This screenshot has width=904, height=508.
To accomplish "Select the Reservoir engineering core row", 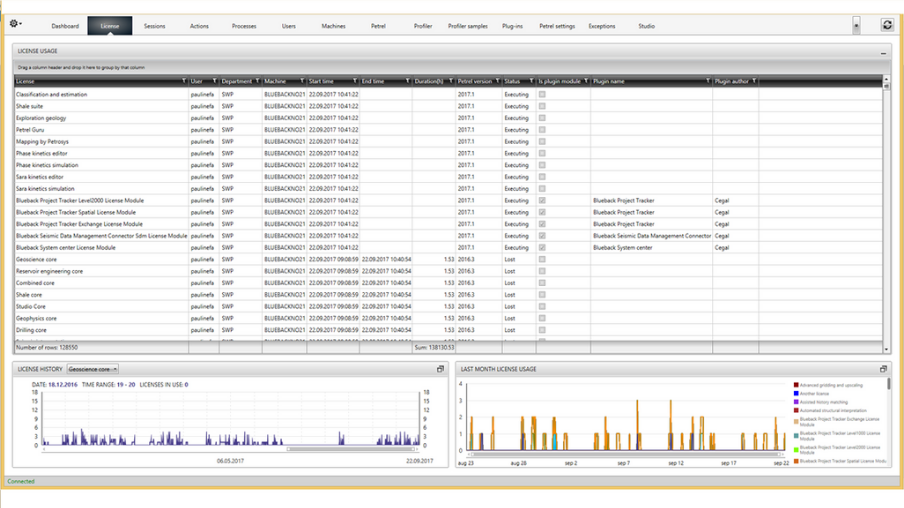I will (x=448, y=271).
